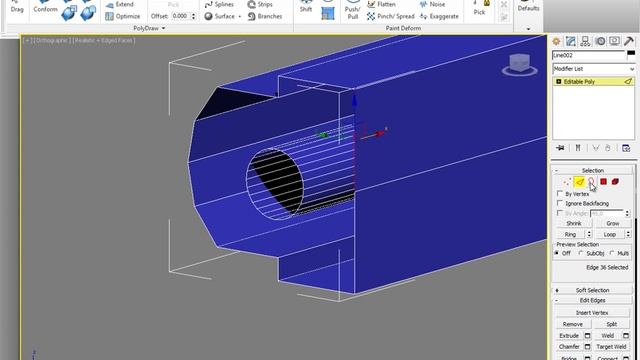640x360 pixels.
Task: Click the Shift paint deform tool
Action: (306, 7)
